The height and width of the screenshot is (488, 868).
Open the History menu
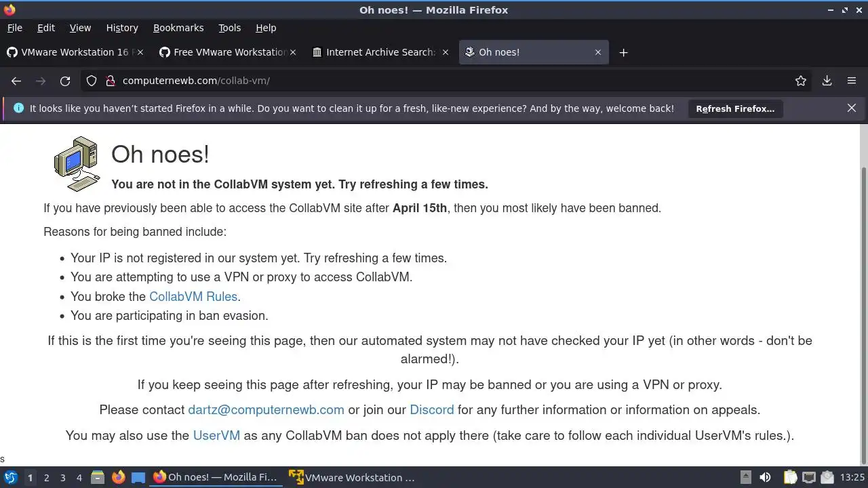(x=122, y=28)
